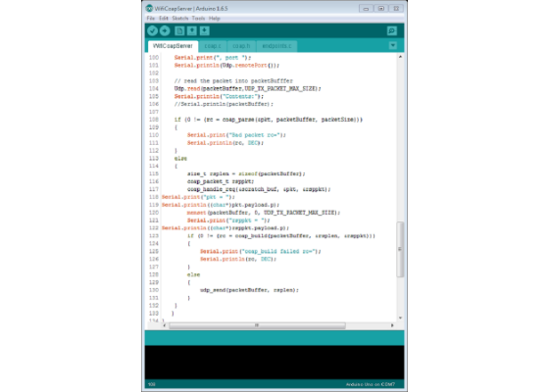Image resolution: width=549 pixels, height=392 pixels.
Task: Click the horizontal scrollbar right arrow
Action: point(392,325)
